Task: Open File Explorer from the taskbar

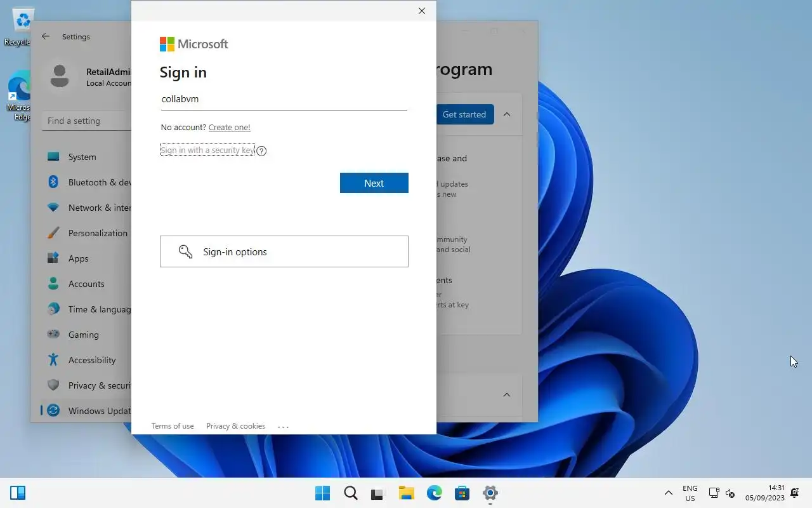Action: [406, 493]
